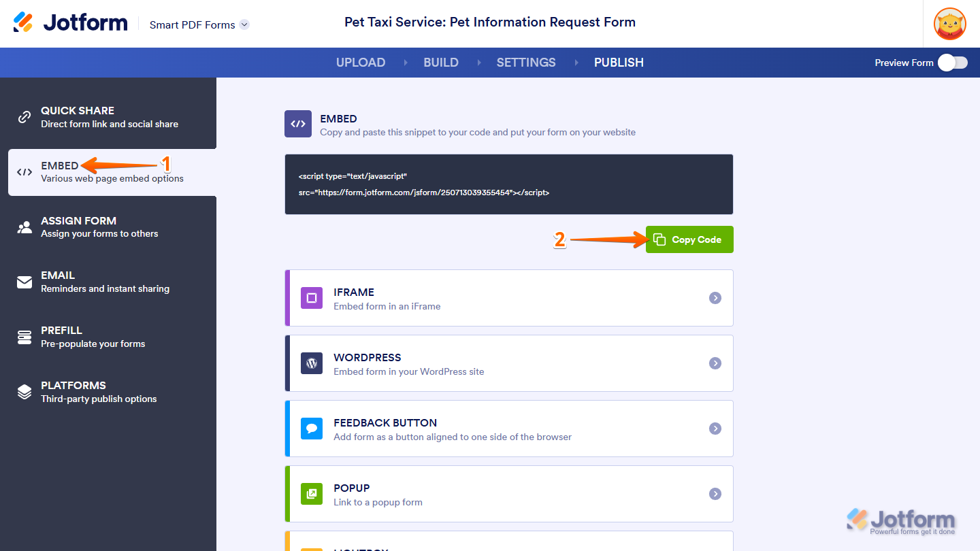
Task: Select the Embed sidebar option
Action: pos(112,172)
